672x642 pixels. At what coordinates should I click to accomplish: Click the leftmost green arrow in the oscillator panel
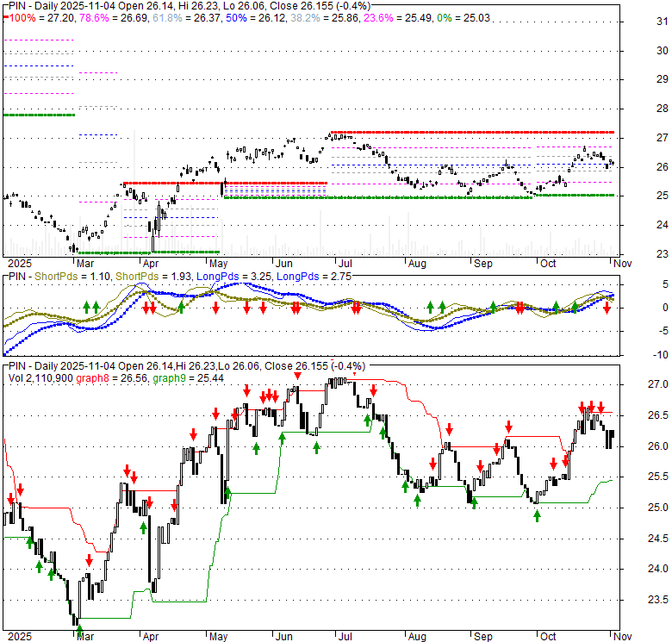[x=87, y=307]
